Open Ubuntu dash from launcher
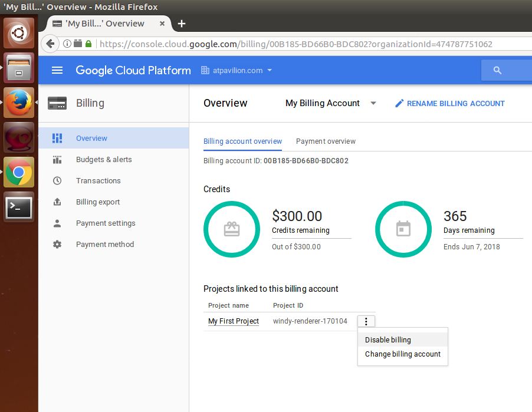Image resolution: width=532 pixels, height=412 pixels. pyautogui.click(x=19, y=33)
